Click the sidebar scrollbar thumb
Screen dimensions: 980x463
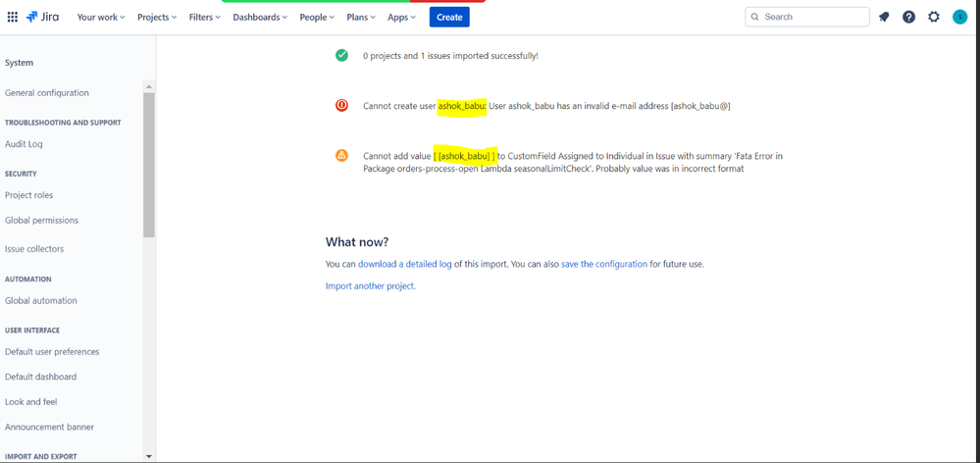point(149,165)
